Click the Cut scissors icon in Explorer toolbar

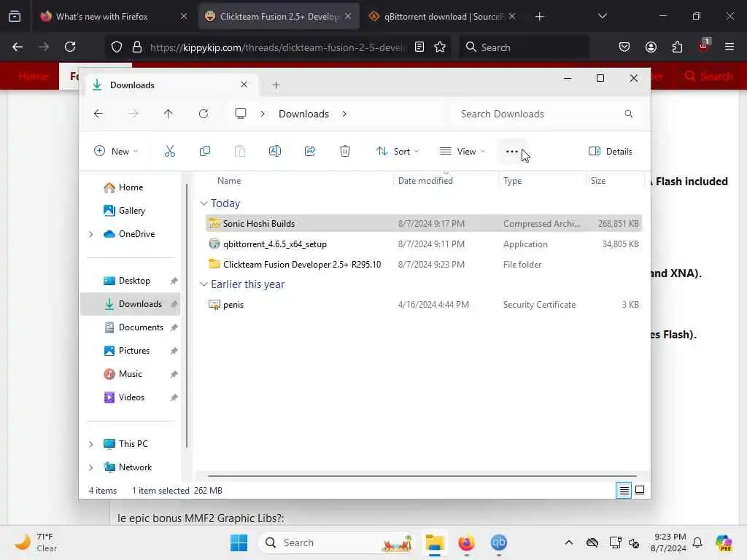[x=169, y=152]
